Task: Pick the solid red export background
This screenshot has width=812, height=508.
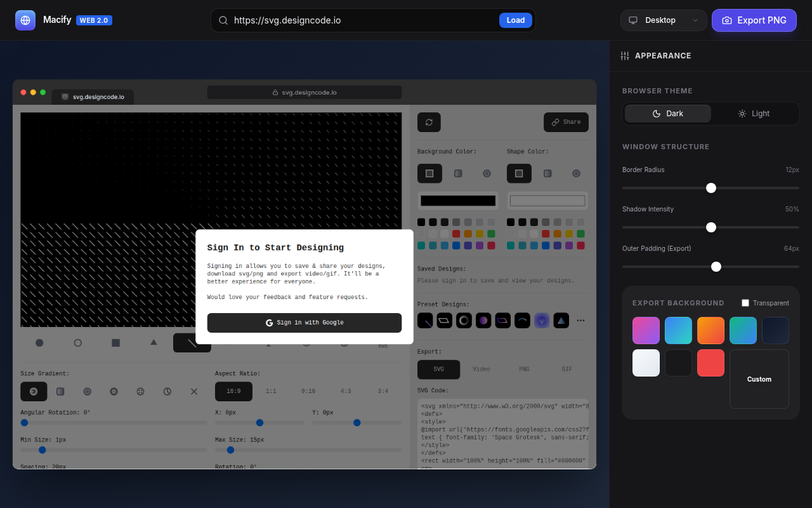Action: 710,363
